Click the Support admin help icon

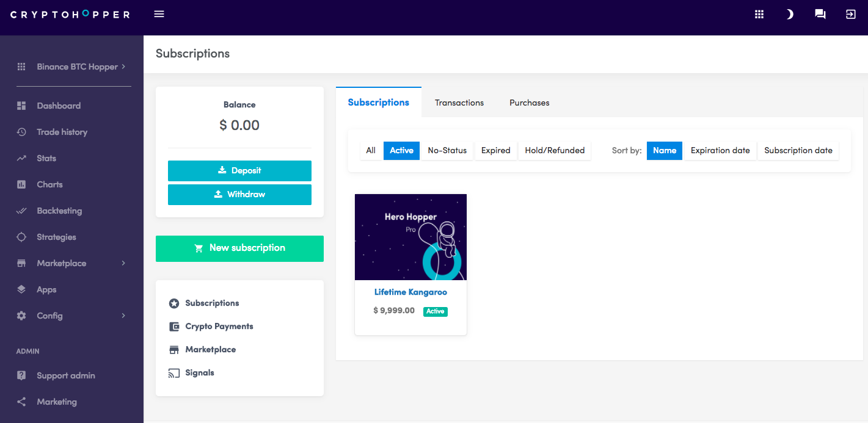21,375
